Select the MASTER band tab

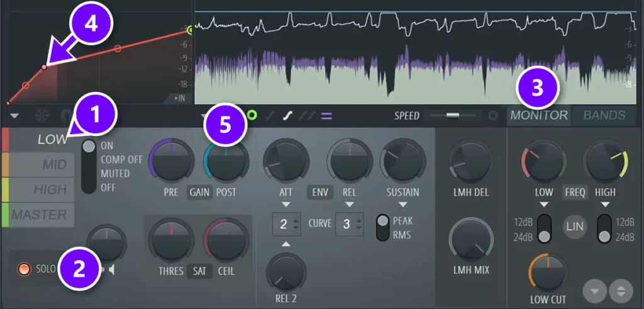(x=38, y=215)
